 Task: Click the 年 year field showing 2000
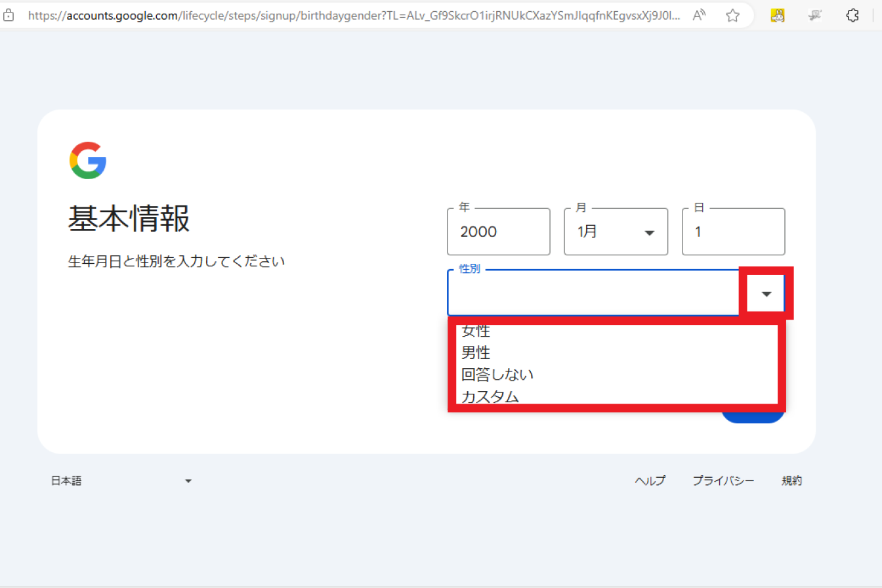(498, 232)
